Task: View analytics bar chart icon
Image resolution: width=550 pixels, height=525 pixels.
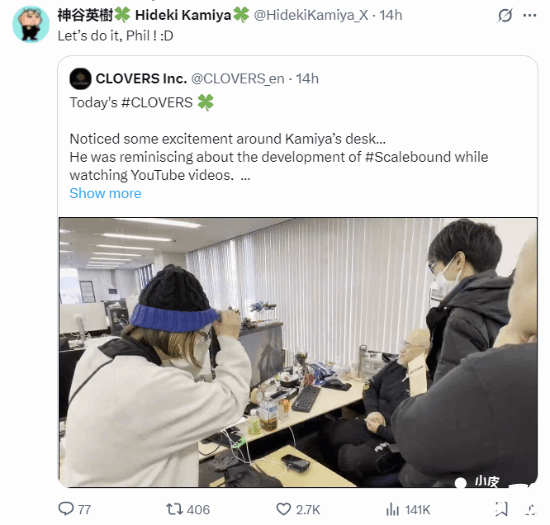Action: [x=393, y=509]
